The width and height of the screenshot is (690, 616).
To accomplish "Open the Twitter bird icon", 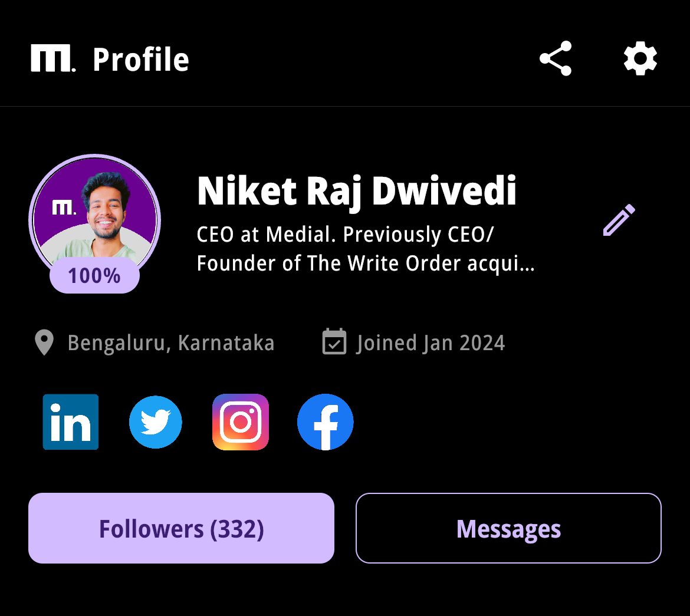I will point(155,422).
